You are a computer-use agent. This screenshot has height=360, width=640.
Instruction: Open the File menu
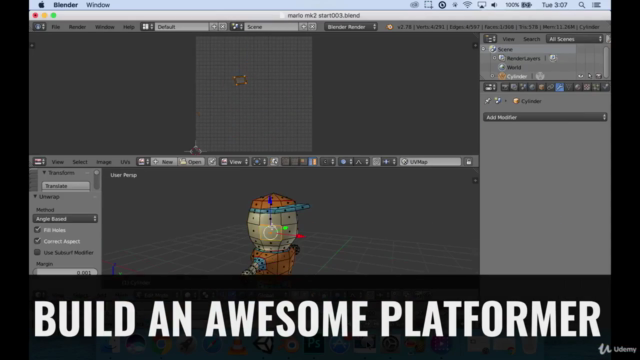click(56, 27)
